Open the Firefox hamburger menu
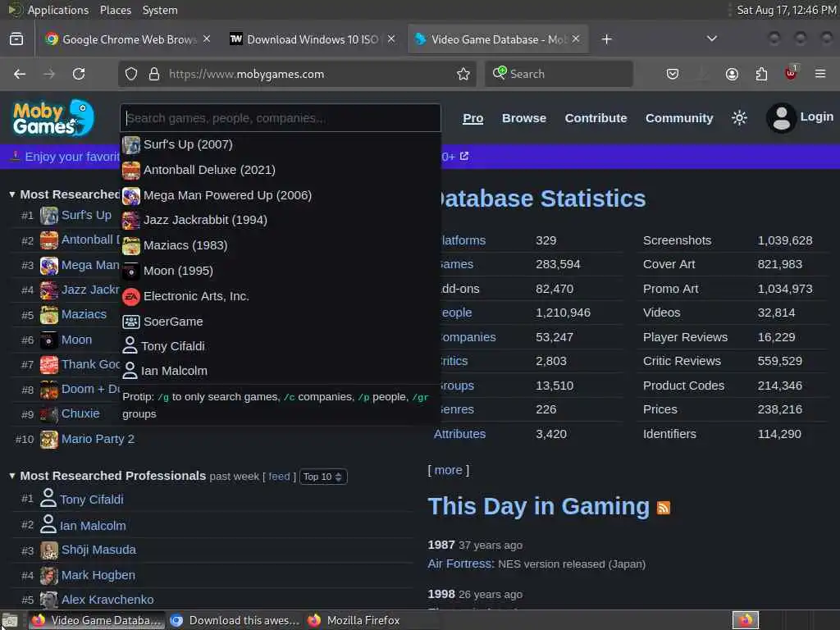This screenshot has height=630, width=840. tap(820, 74)
